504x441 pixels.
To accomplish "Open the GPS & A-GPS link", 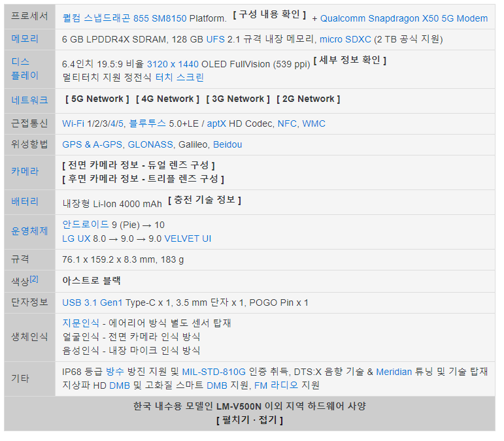I will pos(92,144).
